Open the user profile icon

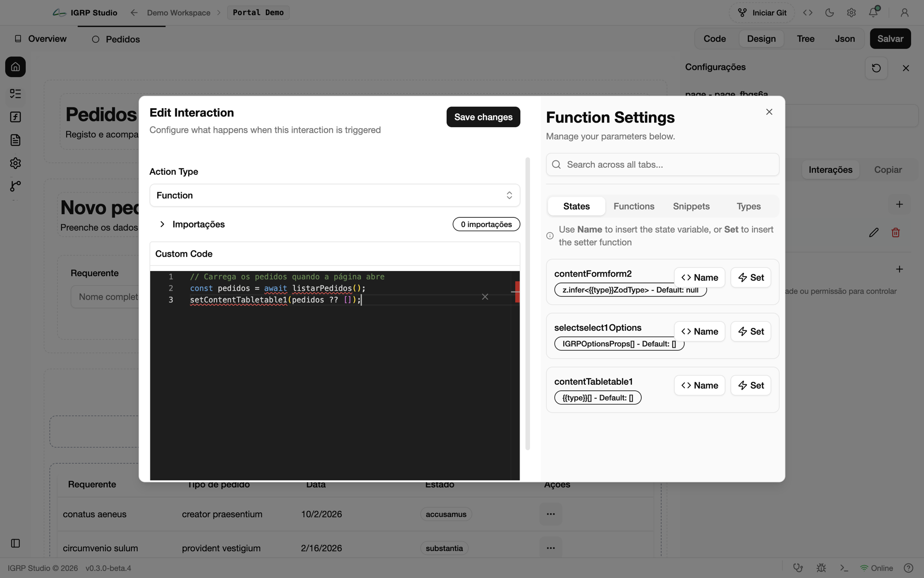pos(905,12)
